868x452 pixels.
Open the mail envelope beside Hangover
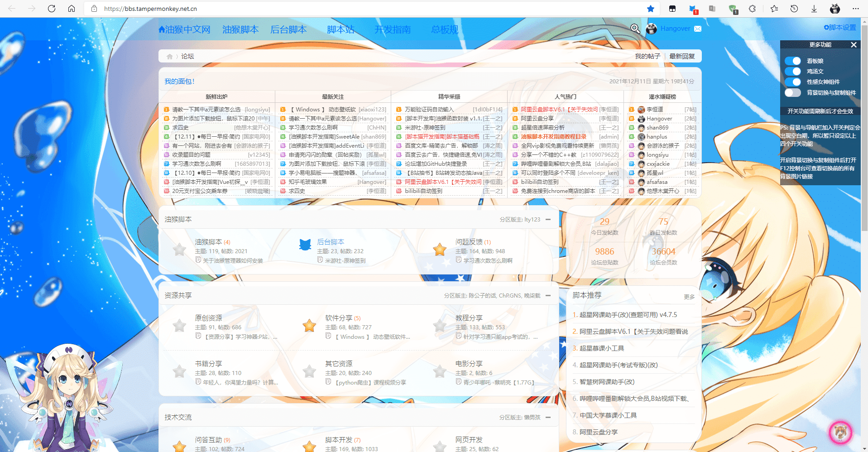(x=698, y=29)
